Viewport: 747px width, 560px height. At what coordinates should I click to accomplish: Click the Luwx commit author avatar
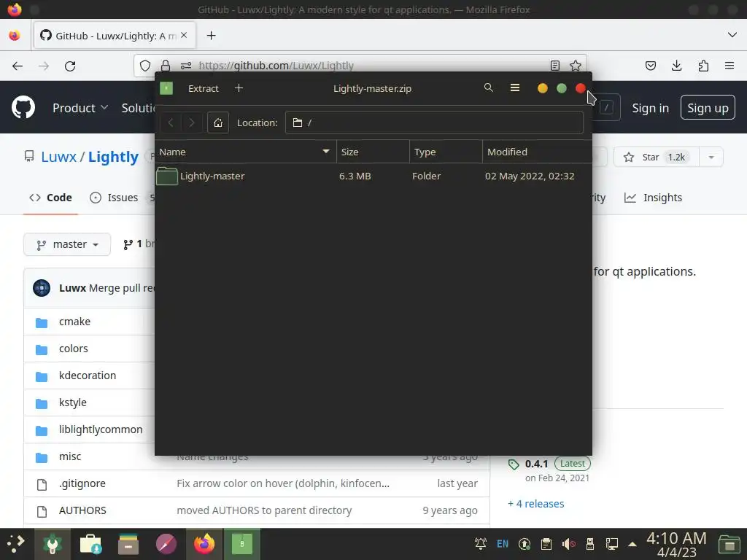42,288
